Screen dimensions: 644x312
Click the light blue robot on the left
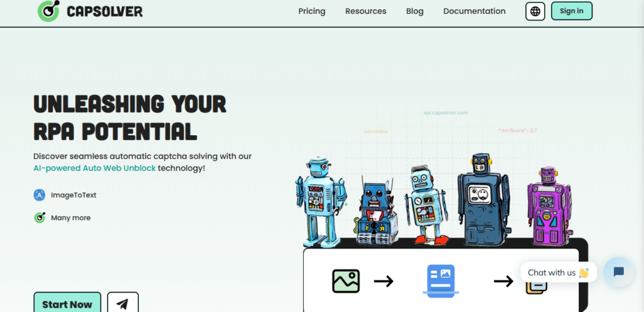point(320,203)
